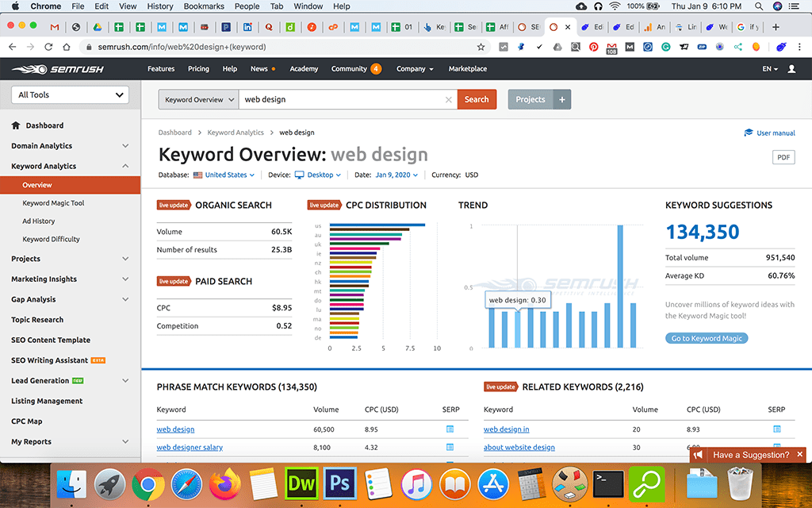This screenshot has height=508, width=812.
Task: Click the us blue CPC distribution bar
Action: pyautogui.click(x=377, y=225)
